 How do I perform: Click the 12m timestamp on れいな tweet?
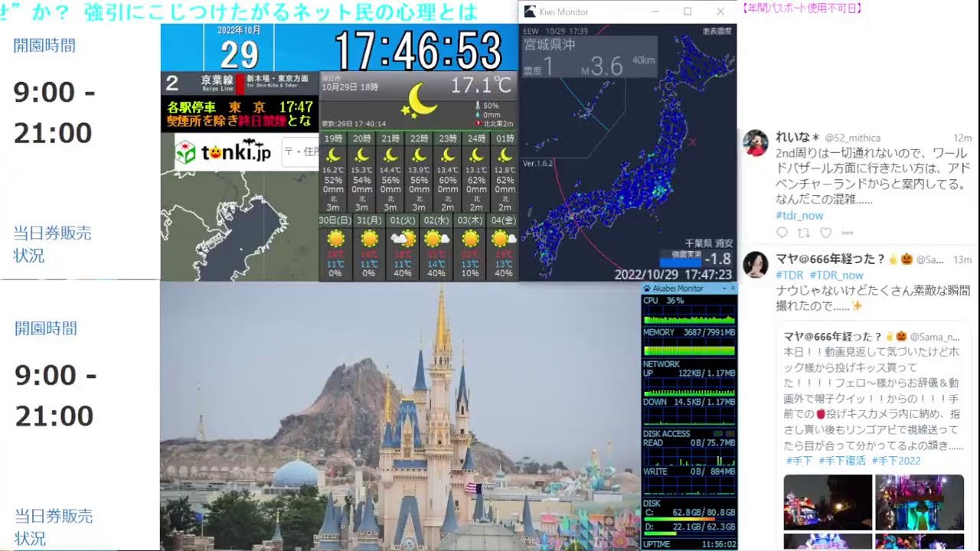click(x=962, y=138)
